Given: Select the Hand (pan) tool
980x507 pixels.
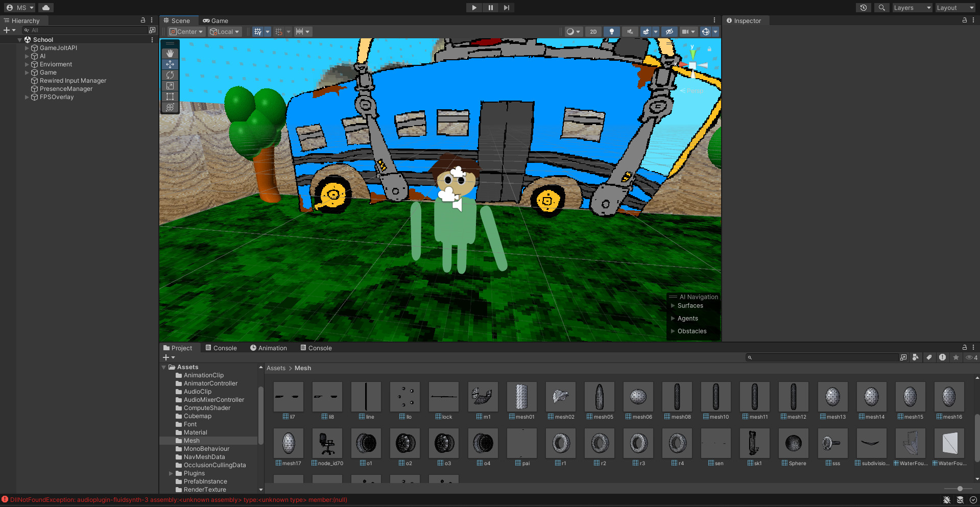Looking at the screenshot, I should [170, 53].
